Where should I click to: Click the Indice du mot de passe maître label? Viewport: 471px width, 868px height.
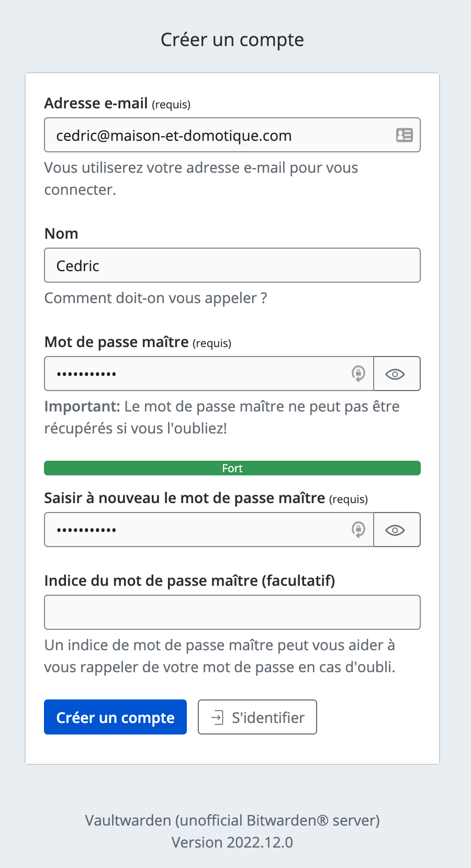tap(189, 581)
